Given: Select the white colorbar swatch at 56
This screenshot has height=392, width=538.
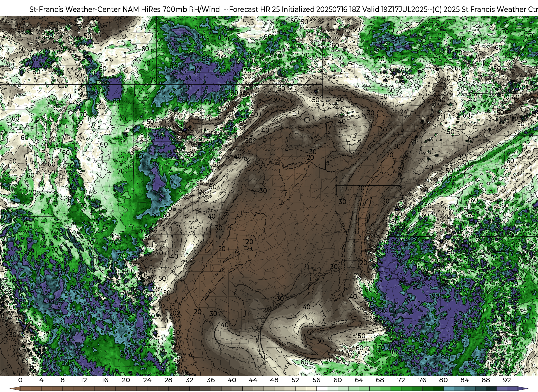Looking at the screenshot, I should (322, 389).
